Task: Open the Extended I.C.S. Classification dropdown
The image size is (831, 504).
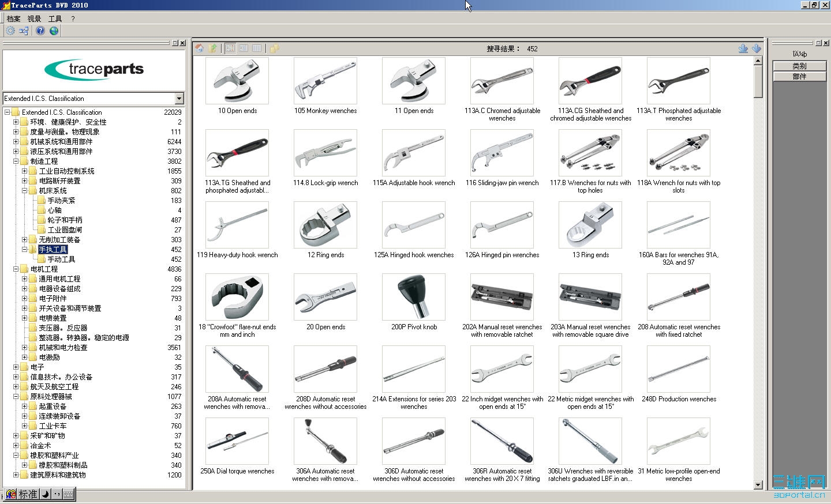Action: click(179, 99)
